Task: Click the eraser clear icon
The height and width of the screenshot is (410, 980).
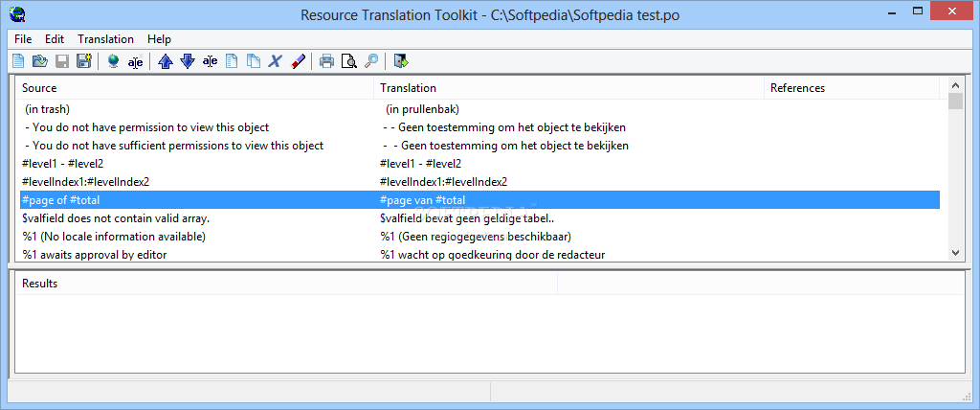Action: point(299,61)
